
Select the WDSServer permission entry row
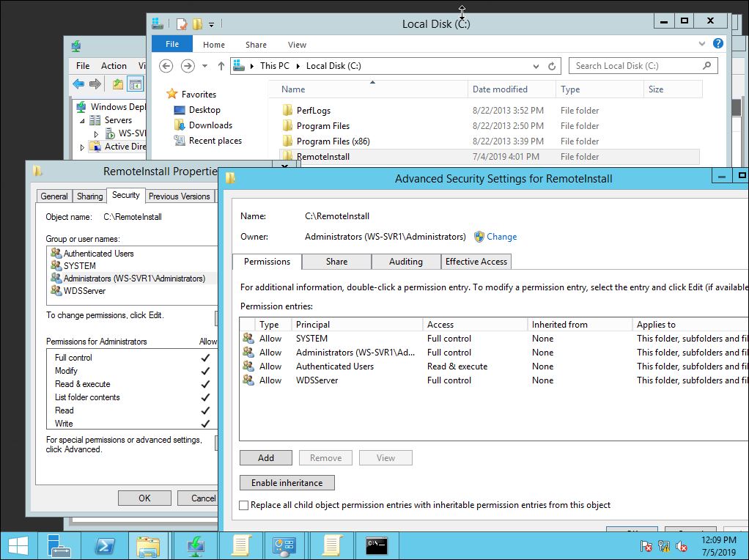[494, 380]
